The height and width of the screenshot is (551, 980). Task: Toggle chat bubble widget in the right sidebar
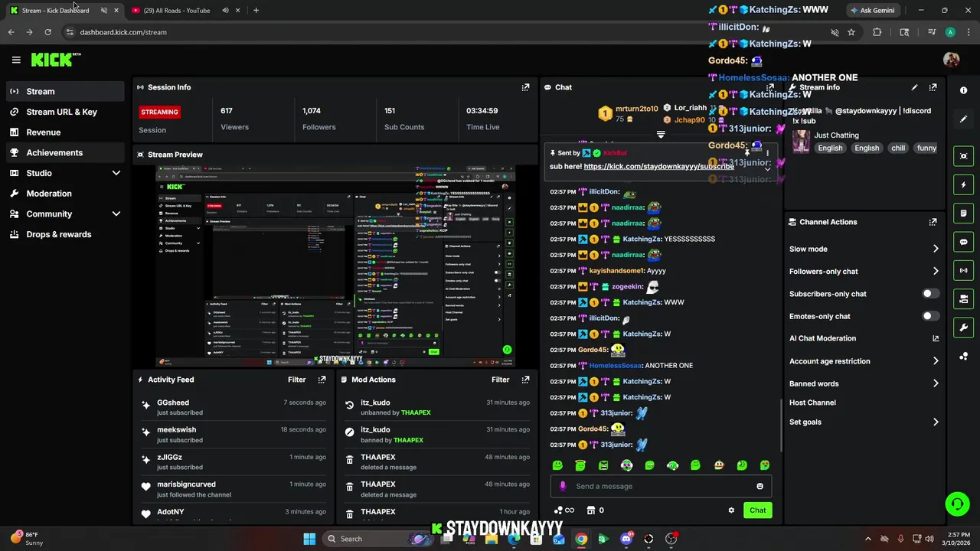click(963, 242)
